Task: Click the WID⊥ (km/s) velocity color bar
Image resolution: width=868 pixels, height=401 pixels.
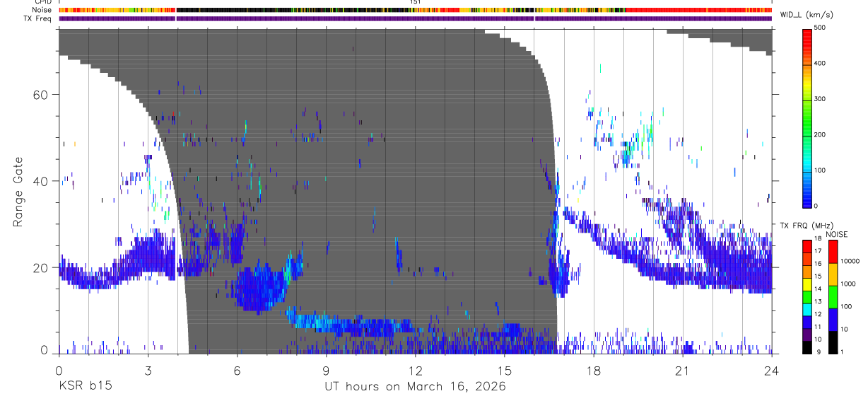Action: tap(807, 117)
